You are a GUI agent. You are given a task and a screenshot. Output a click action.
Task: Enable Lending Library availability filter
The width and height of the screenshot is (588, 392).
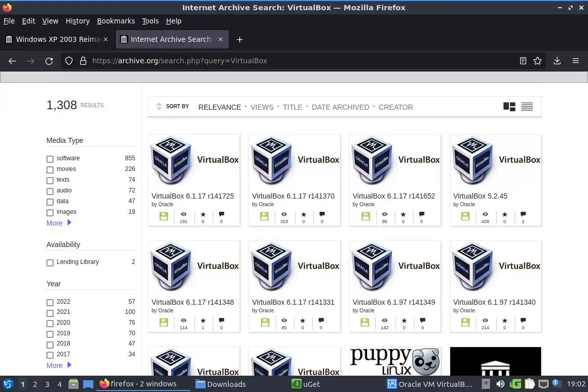coord(50,262)
